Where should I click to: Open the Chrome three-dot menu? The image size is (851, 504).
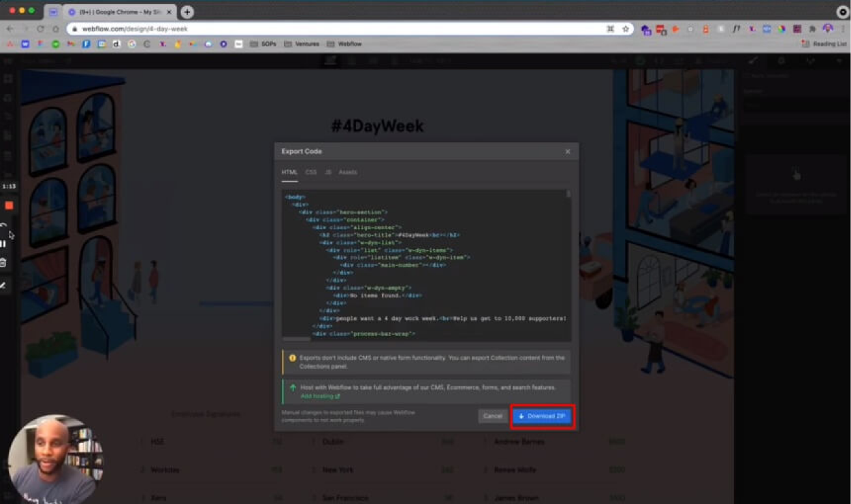click(x=843, y=29)
